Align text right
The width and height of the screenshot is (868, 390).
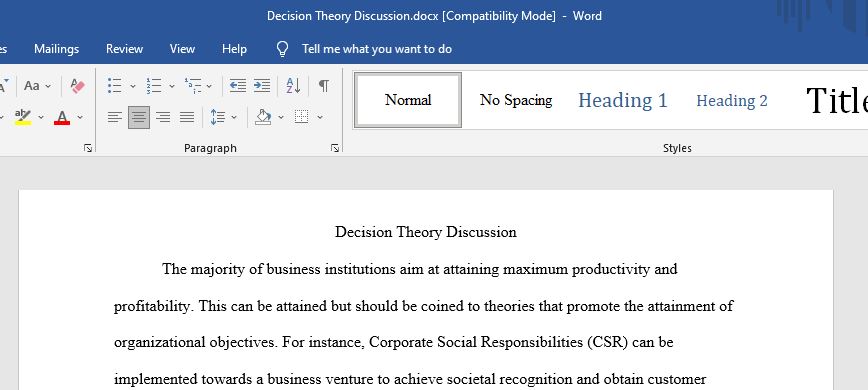click(x=163, y=117)
